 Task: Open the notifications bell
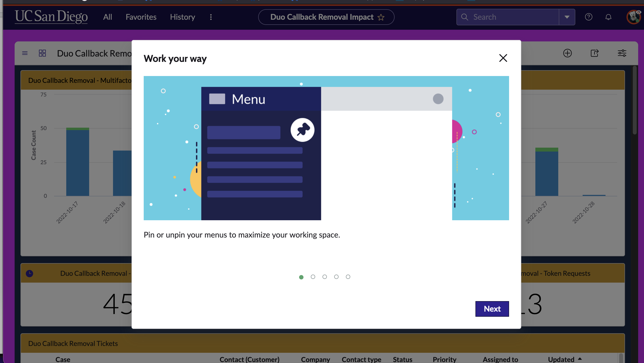[x=608, y=17]
